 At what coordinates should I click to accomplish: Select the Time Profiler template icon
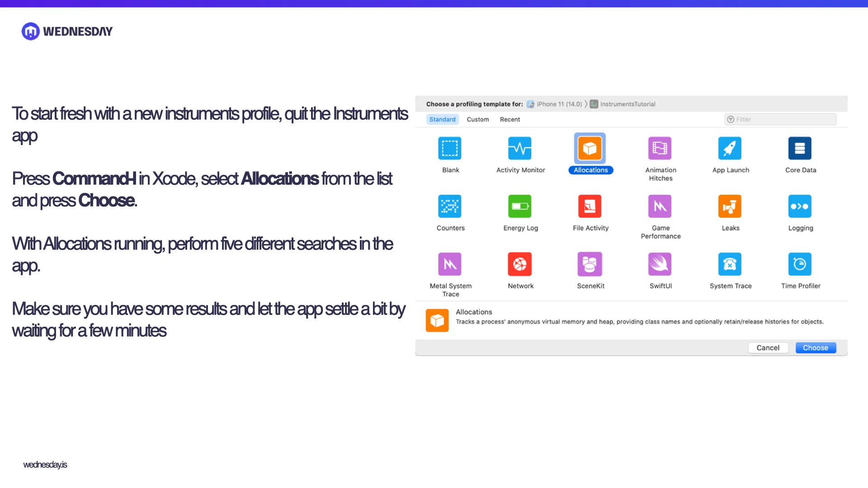point(800,264)
